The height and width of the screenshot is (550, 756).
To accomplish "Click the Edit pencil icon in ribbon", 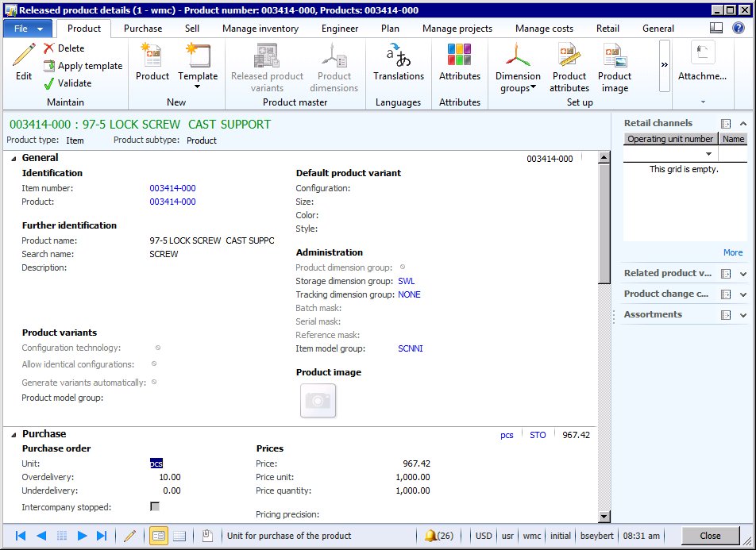I will click(x=24, y=57).
